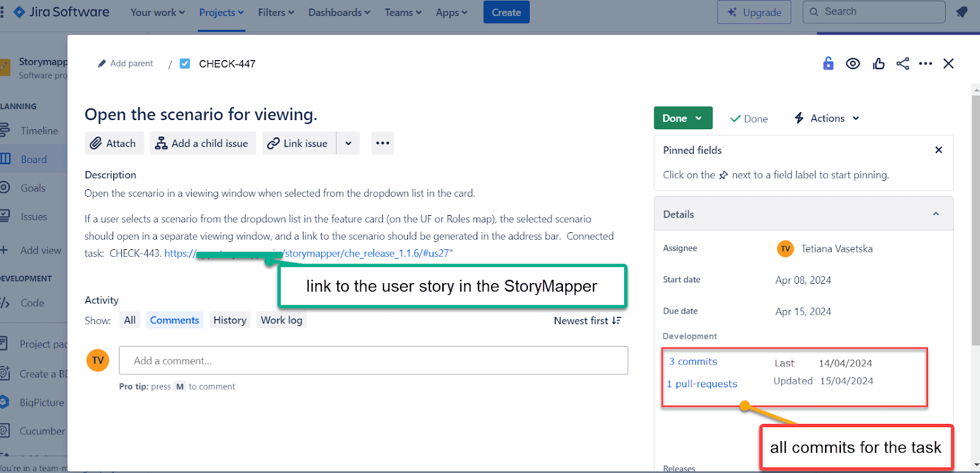Image resolution: width=980 pixels, height=473 pixels.
Task: Toggle Newest first sort order
Action: coord(587,320)
